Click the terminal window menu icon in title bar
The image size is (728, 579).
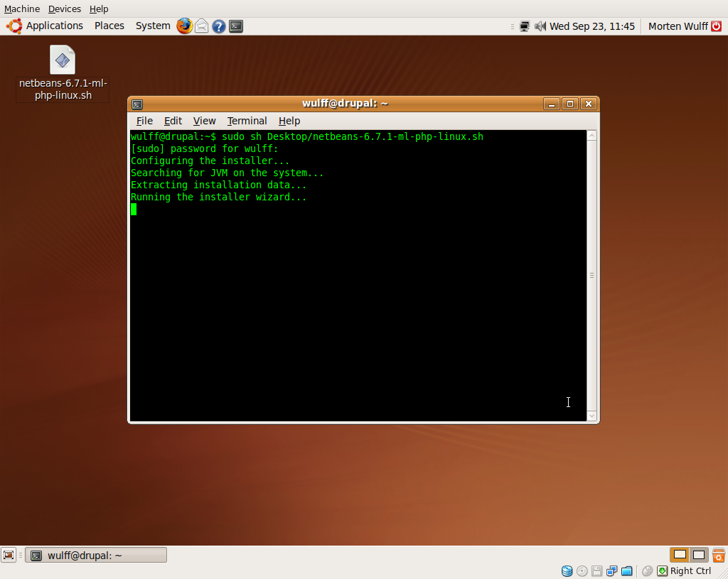coord(137,104)
